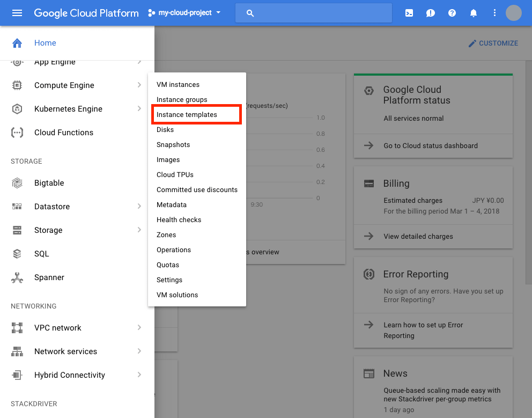Select Committed use discounts from submenu

pos(197,189)
